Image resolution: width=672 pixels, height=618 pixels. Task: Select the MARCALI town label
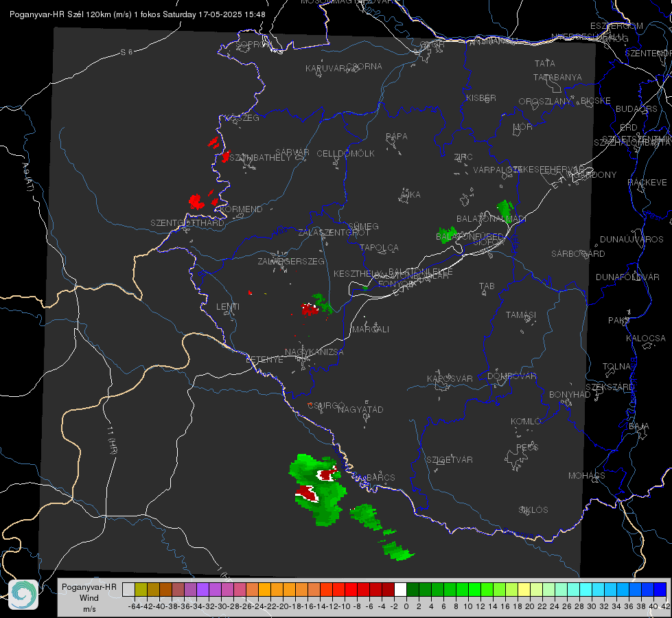coord(371,330)
